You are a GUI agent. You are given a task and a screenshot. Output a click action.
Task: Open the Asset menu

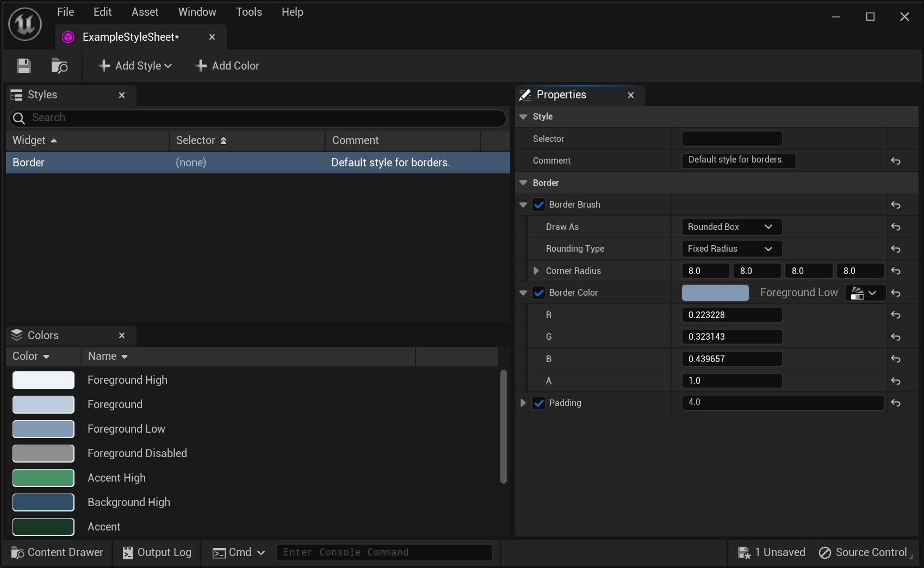144,11
